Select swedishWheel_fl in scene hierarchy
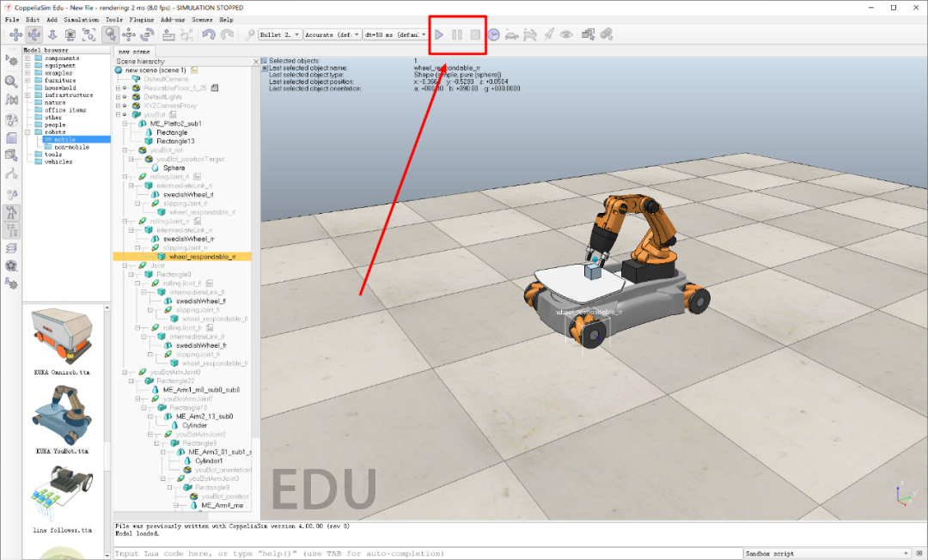 tap(201, 301)
